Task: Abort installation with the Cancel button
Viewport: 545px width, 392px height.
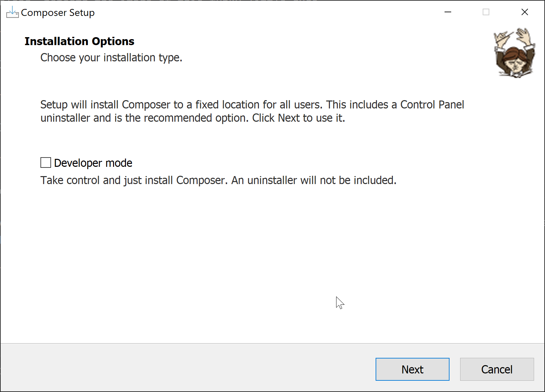Action: point(497,369)
